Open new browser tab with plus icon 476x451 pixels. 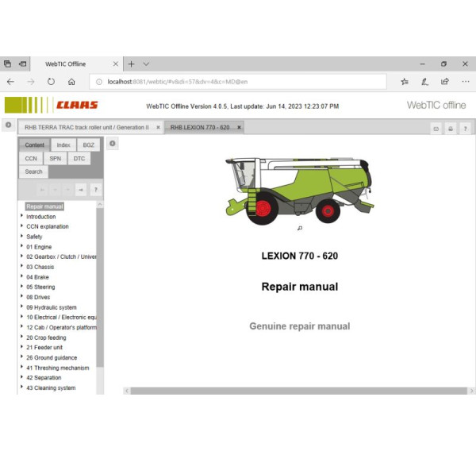click(132, 64)
